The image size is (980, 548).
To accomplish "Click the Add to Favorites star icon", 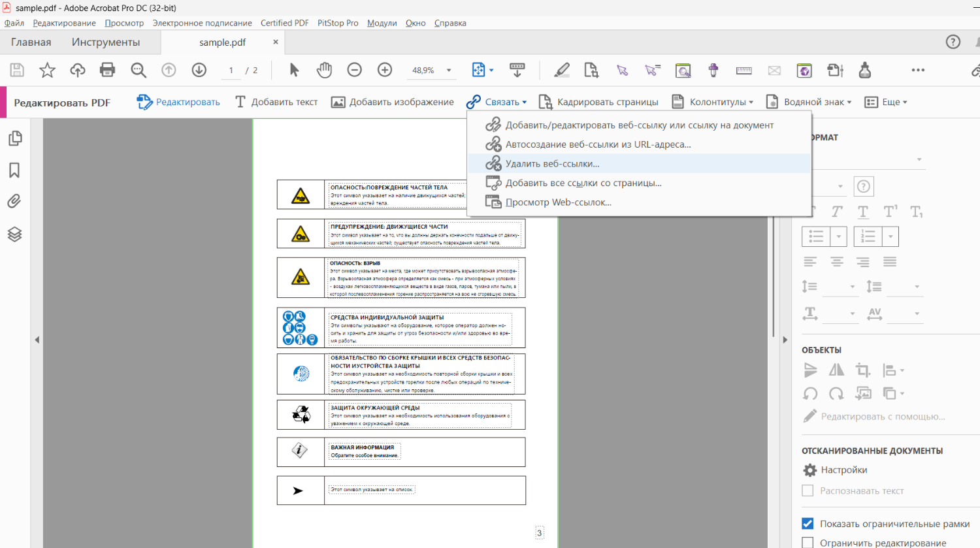I will click(x=47, y=70).
